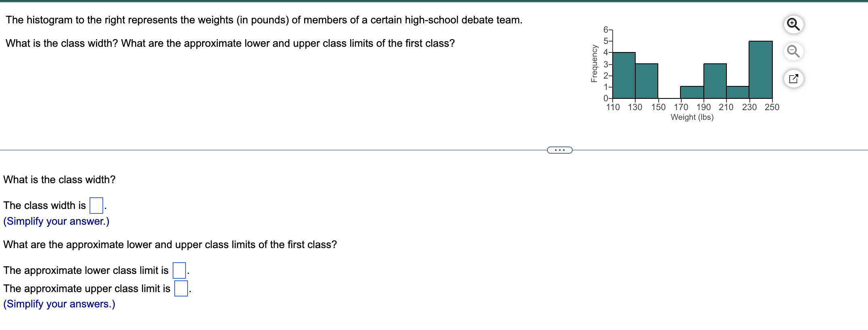Screen dimensions: 868x330
Task: Click the pop-out arrow icon beside the graph
Action: (793, 79)
